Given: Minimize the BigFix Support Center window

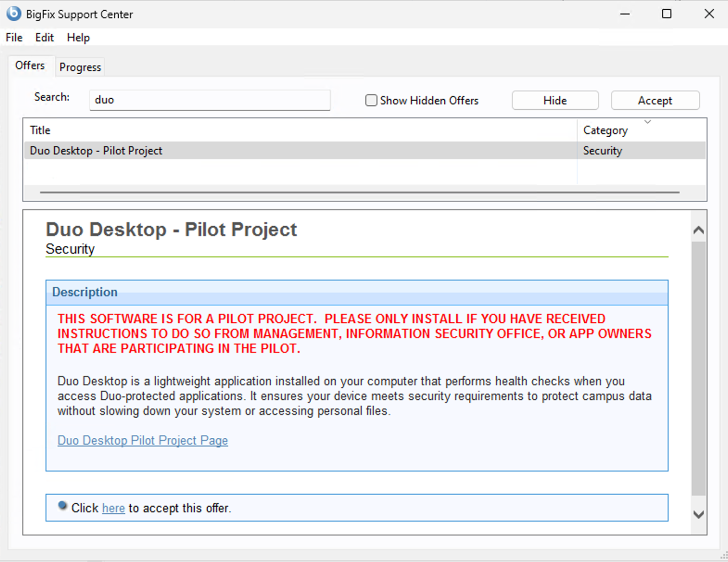Looking at the screenshot, I should pos(625,14).
